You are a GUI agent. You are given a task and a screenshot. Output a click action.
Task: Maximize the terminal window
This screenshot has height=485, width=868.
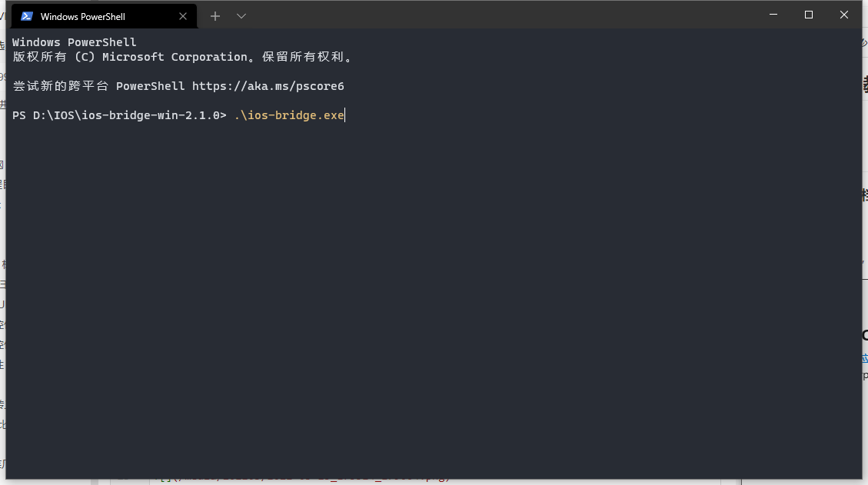(809, 15)
